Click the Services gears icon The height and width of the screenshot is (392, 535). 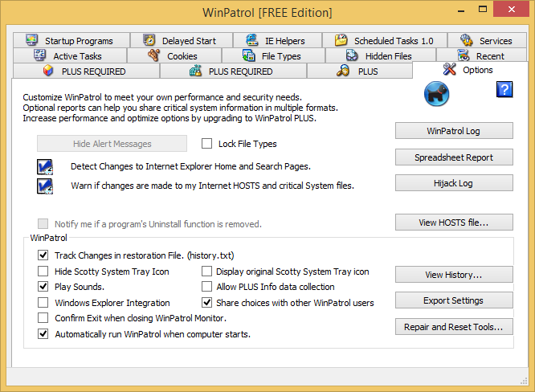tap(467, 40)
